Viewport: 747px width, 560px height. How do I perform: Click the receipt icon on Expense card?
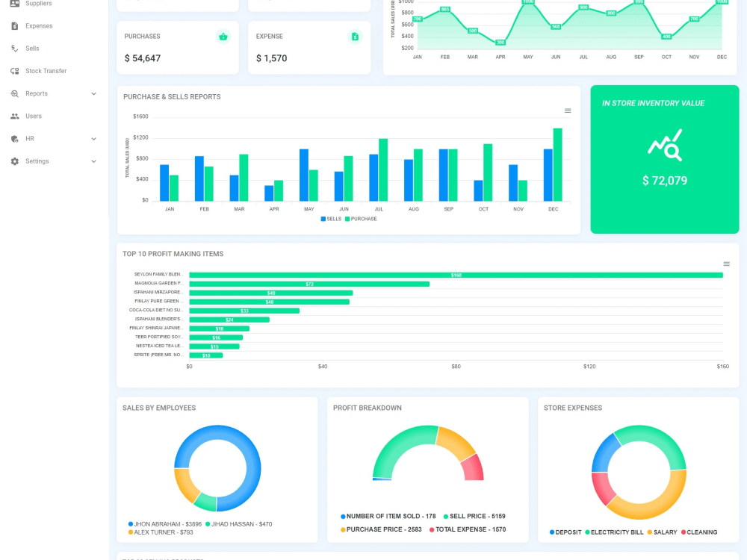(355, 37)
